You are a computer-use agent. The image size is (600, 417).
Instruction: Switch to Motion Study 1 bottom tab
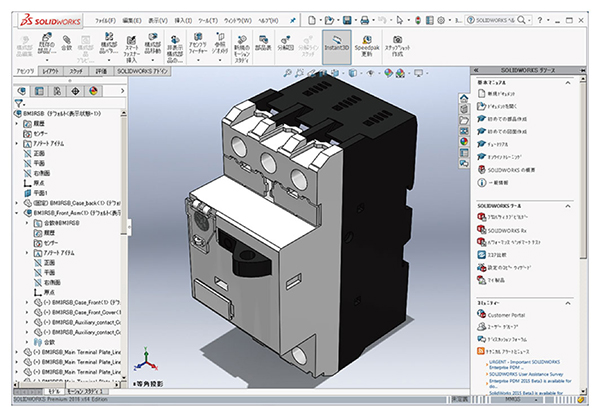click(85, 392)
